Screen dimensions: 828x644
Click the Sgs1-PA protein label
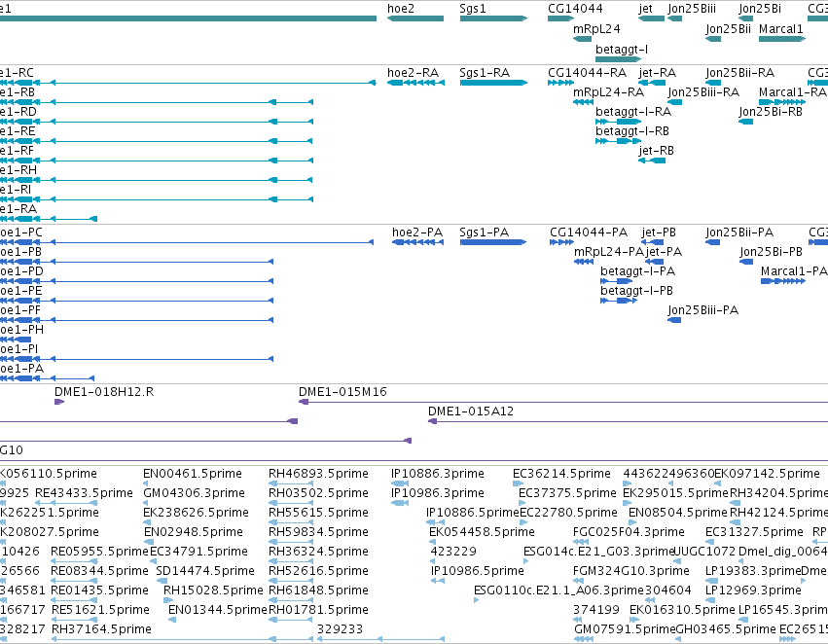point(485,233)
